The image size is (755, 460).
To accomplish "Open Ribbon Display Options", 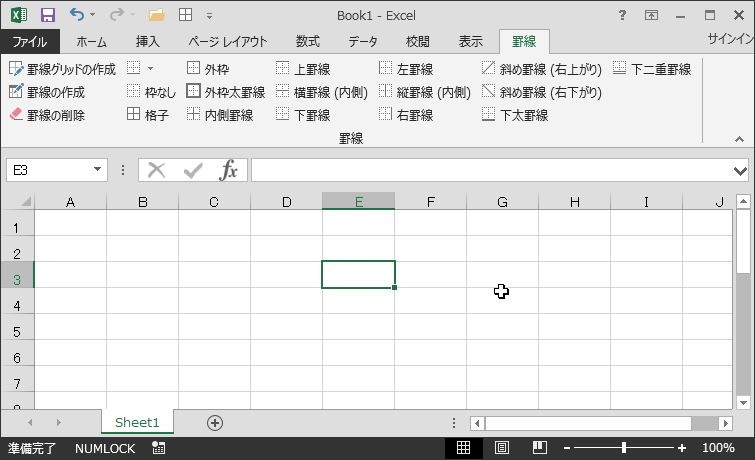I will pos(651,15).
